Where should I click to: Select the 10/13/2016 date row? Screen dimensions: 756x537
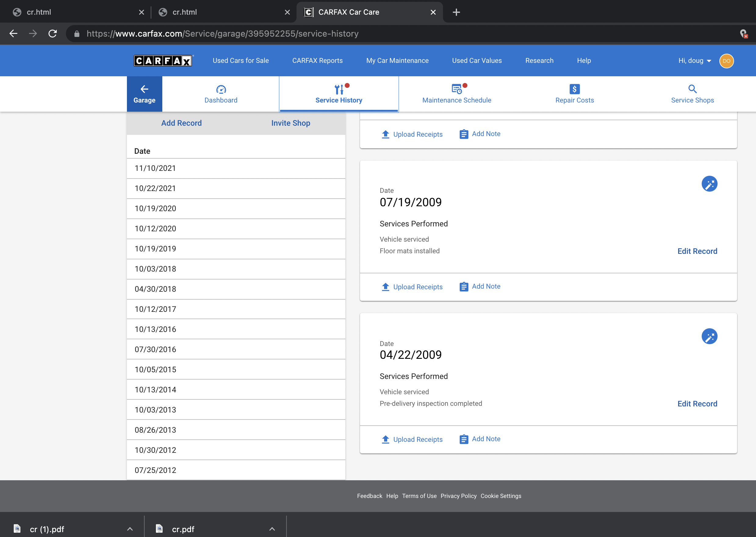pos(236,329)
